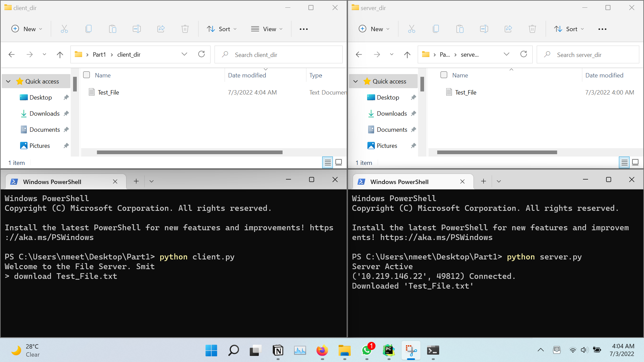Collapse Quick access in server_dir sidebar
The width and height of the screenshot is (644, 362).
point(356,81)
